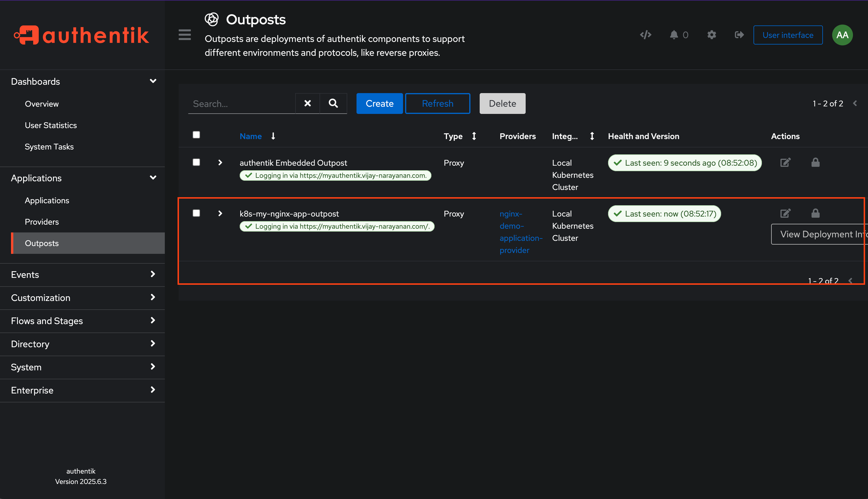Click the sign out icon
Viewport: 868px width, 499px height.
click(739, 35)
